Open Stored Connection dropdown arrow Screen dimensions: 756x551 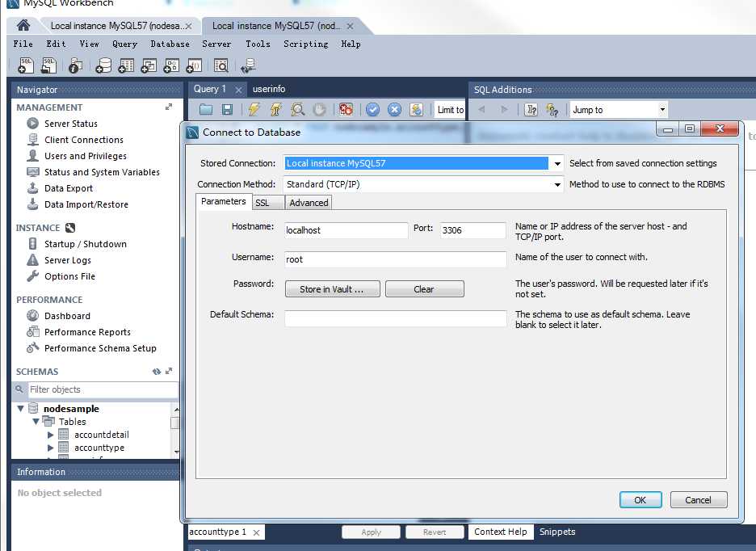pos(557,163)
